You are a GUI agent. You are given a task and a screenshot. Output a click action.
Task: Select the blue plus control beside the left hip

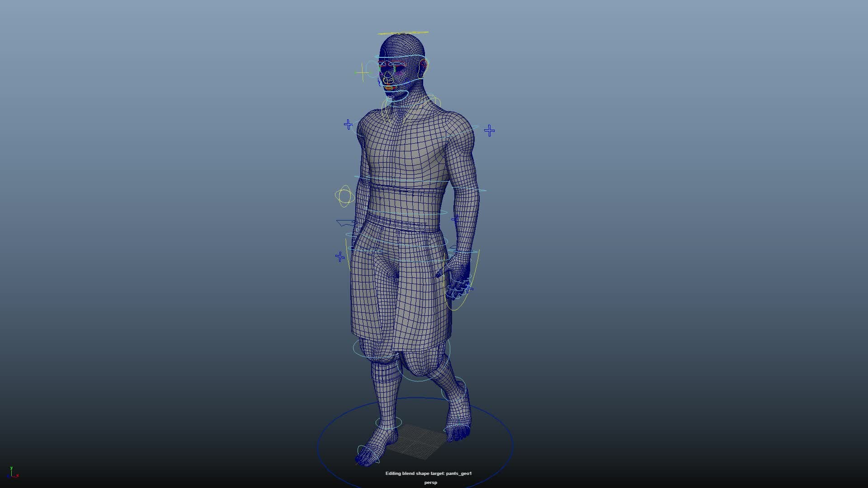340,257
